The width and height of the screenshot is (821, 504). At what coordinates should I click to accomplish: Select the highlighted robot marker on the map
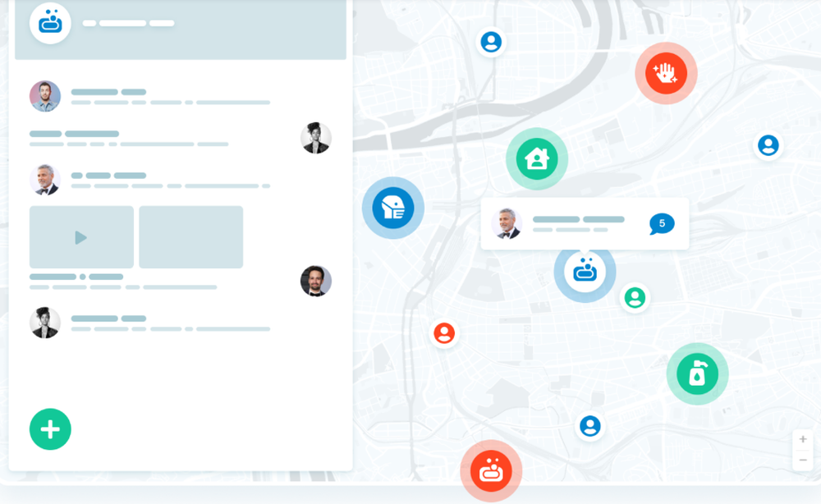click(x=585, y=271)
